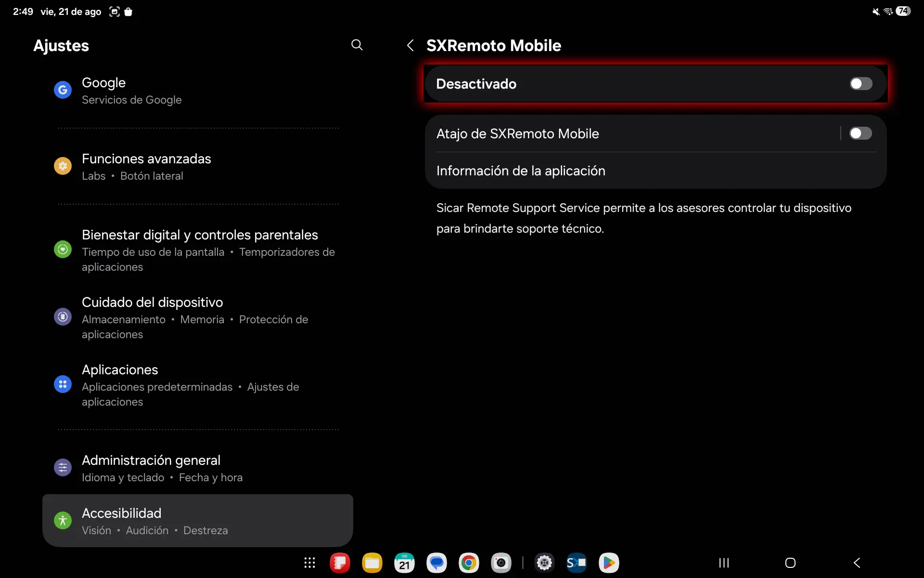
Task: Open the Calendar app showing 21
Action: coord(404,563)
